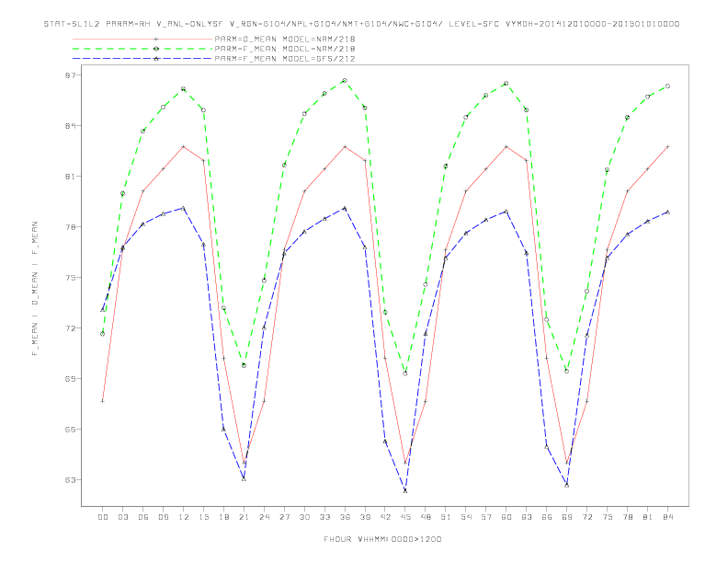The image size is (728, 563).
Task: Click x-axis forecast hour label 09
Action: [x=163, y=517]
